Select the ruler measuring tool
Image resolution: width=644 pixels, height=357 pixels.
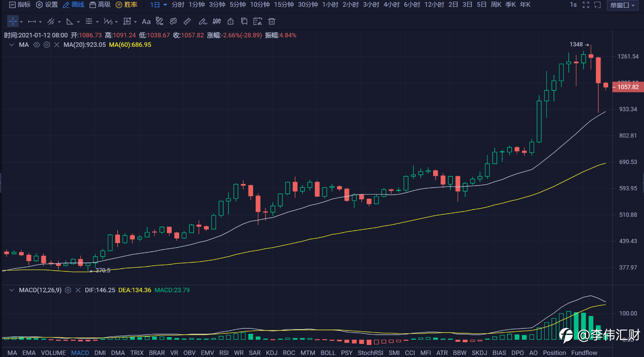(187, 21)
